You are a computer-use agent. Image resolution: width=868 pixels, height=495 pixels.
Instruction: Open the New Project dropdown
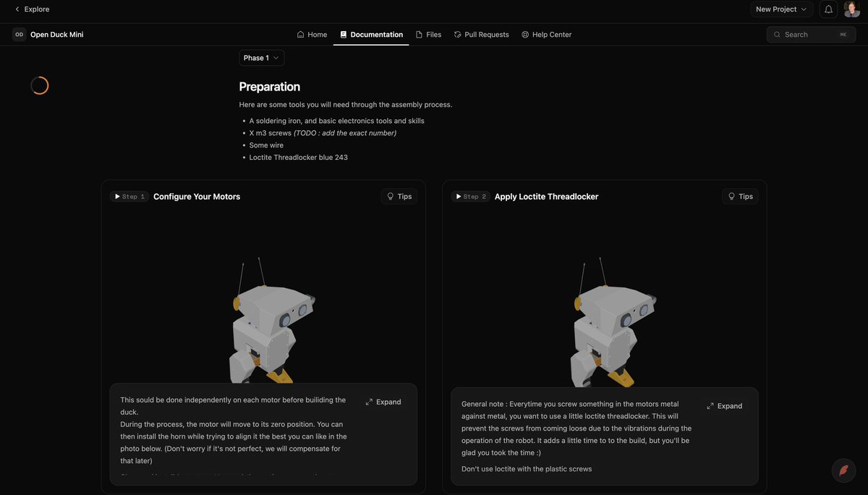781,9
